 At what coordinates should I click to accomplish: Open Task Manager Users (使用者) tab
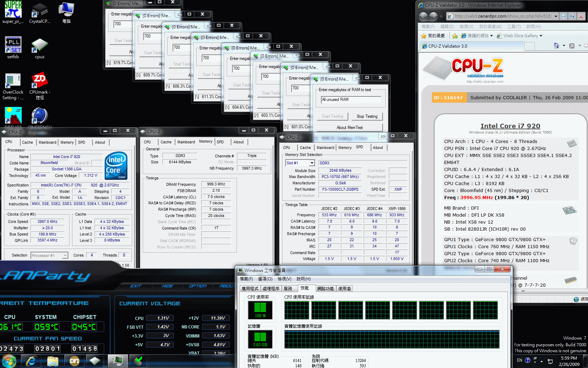pyautogui.click(x=344, y=289)
